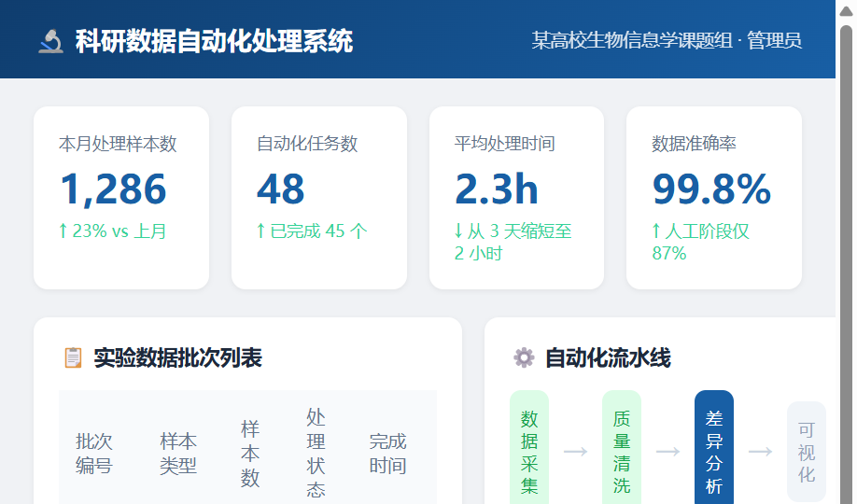
Task: Click the vertical scrollbar thumb
Action: pyautogui.click(x=846, y=262)
